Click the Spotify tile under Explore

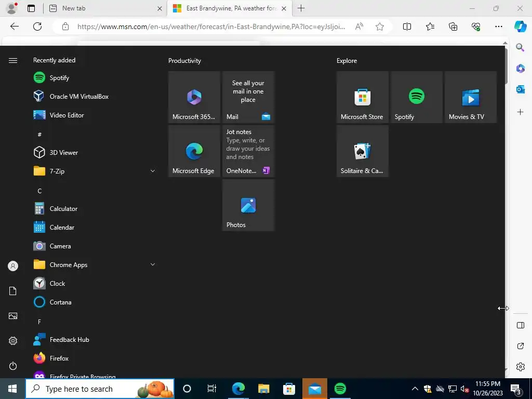[416, 97]
